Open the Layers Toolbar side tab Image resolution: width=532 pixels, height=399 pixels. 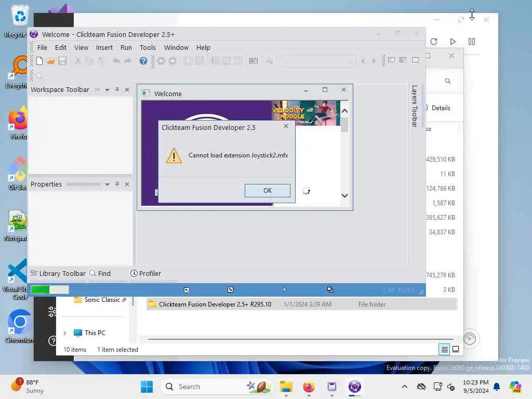point(414,106)
